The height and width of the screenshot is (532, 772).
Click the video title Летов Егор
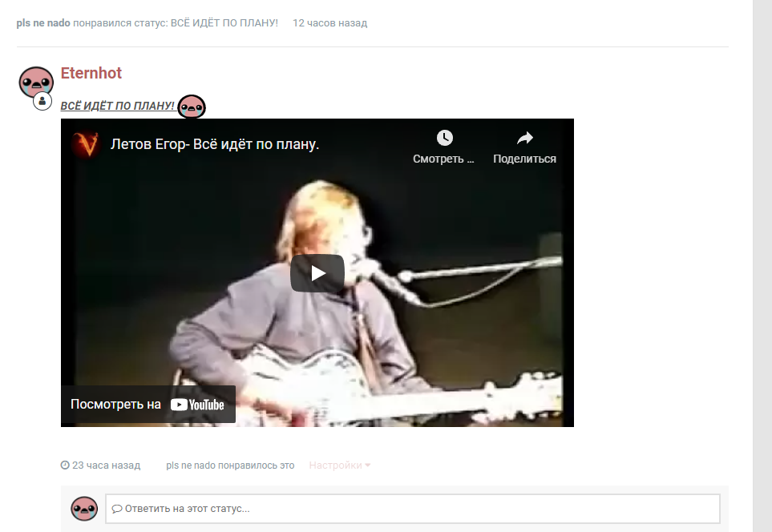coord(215,144)
